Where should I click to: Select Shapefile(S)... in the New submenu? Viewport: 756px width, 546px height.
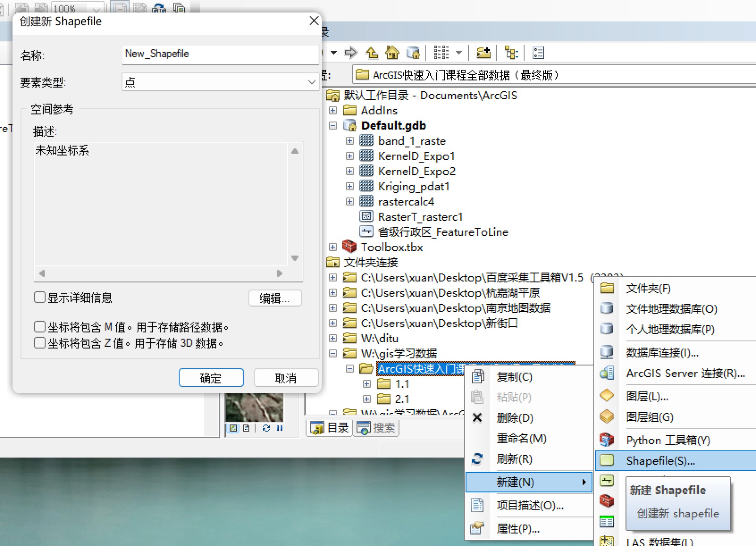tap(676, 461)
